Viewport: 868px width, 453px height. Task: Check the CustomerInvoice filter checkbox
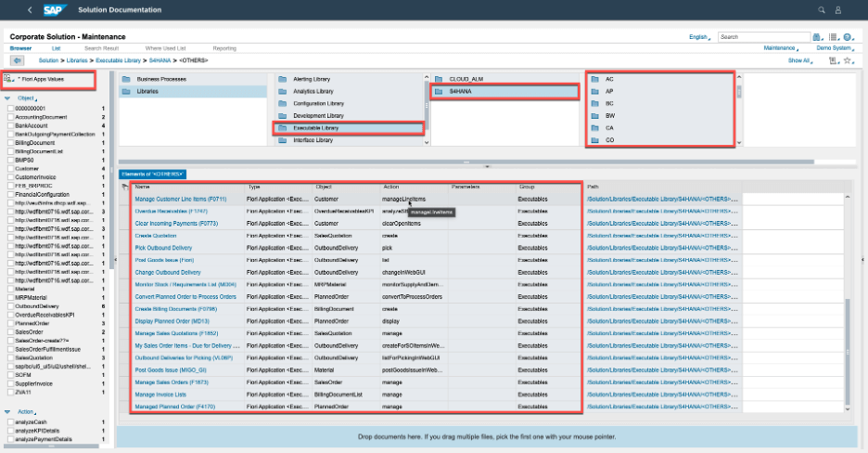coord(10,177)
